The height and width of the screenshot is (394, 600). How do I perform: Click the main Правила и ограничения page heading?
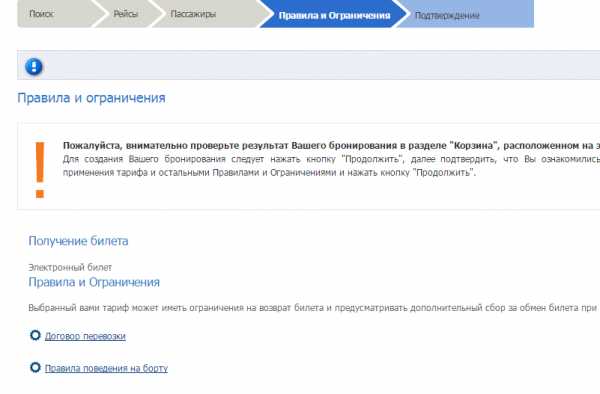click(x=91, y=98)
